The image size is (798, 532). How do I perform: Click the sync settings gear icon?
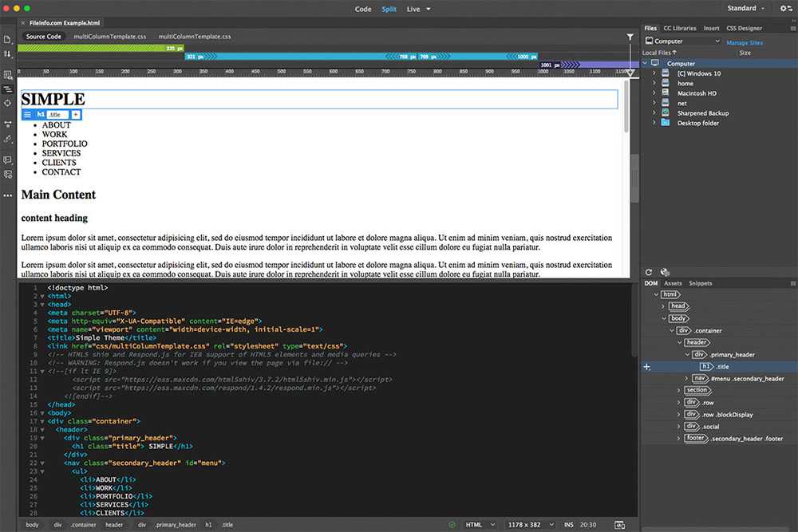click(x=784, y=9)
